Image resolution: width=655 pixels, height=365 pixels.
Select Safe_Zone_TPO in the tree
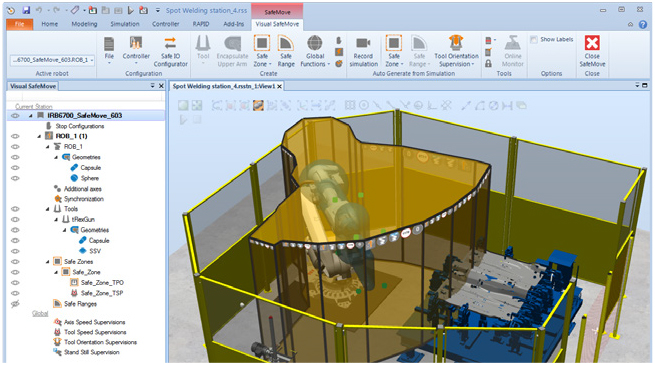102,283
